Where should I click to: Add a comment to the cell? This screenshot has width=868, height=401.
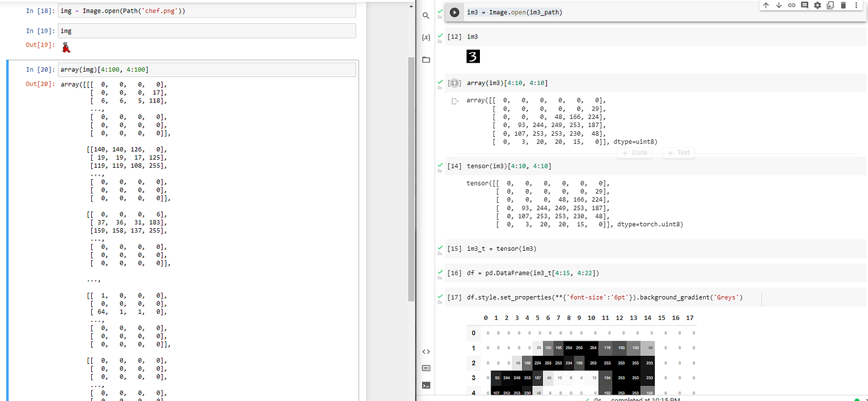coord(804,6)
